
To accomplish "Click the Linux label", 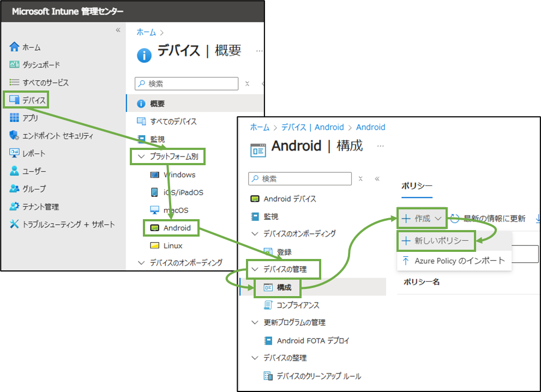I will 173,246.
